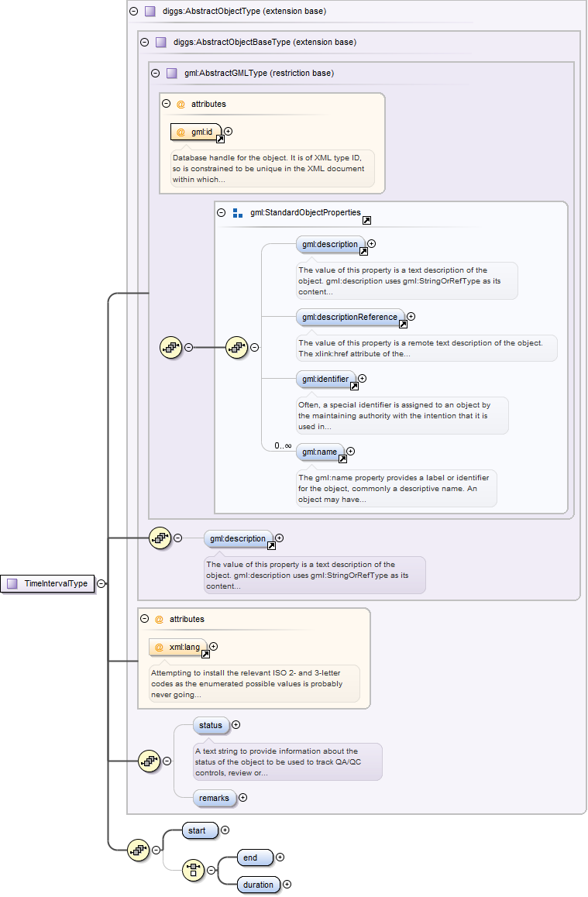Click the sequence compositor icon before the start element

[139, 850]
